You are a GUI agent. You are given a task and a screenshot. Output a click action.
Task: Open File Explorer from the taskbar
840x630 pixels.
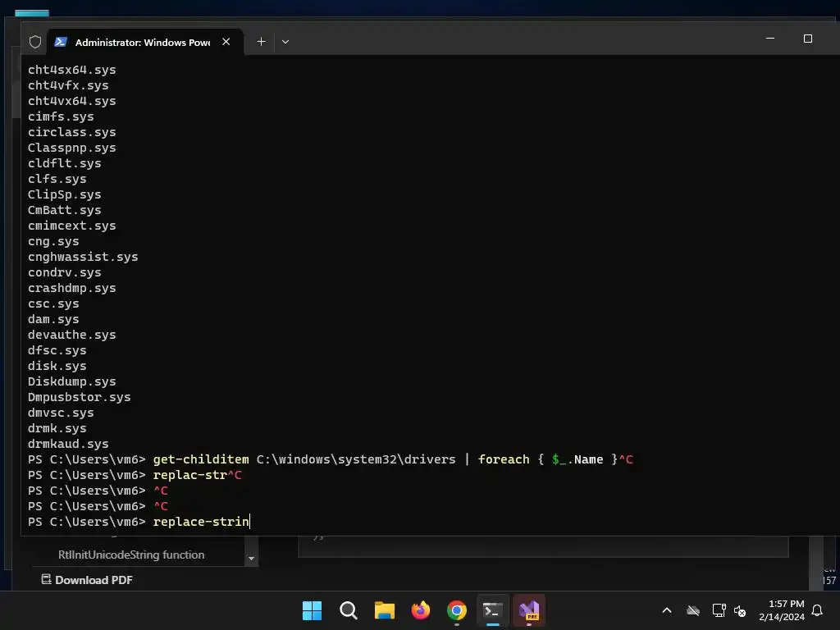click(384, 610)
